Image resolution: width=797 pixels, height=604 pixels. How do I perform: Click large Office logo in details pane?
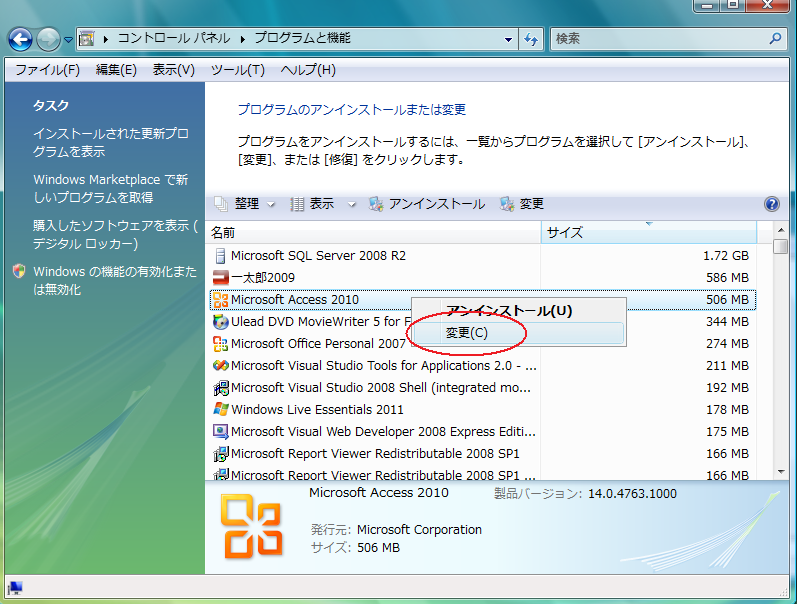[252, 526]
